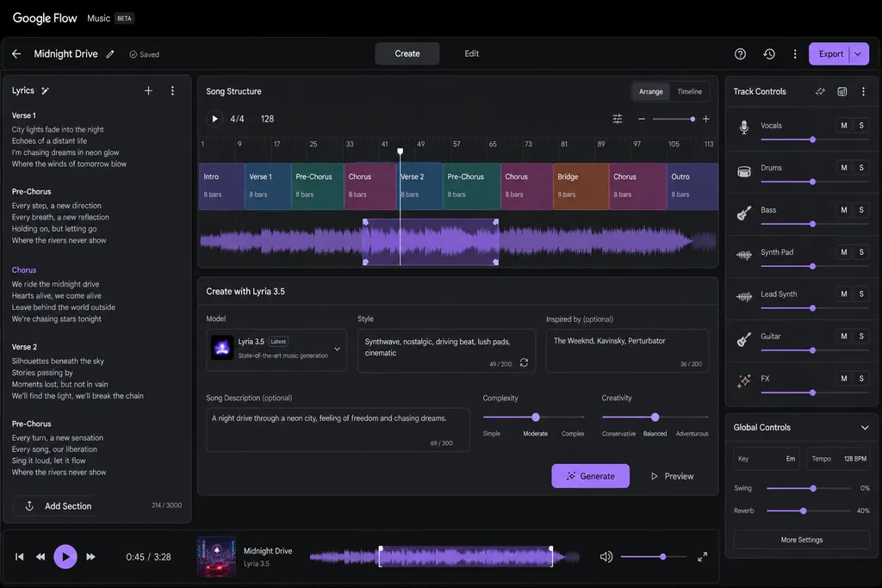Fast forward the player
Screen dimensions: 882x588
(x=90, y=556)
